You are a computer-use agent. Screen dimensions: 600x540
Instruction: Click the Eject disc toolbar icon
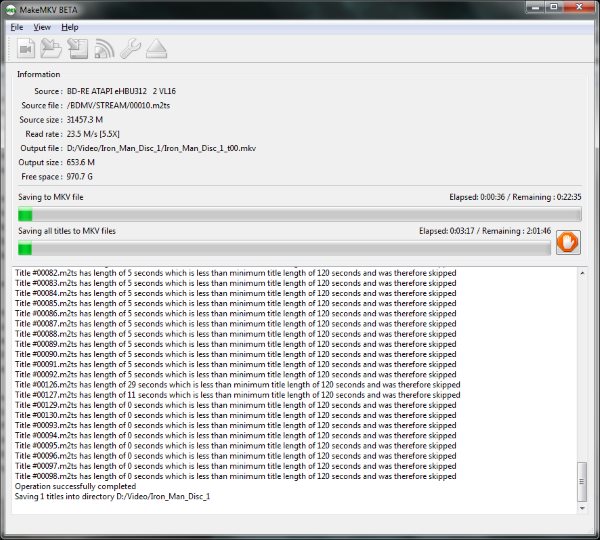157,49
